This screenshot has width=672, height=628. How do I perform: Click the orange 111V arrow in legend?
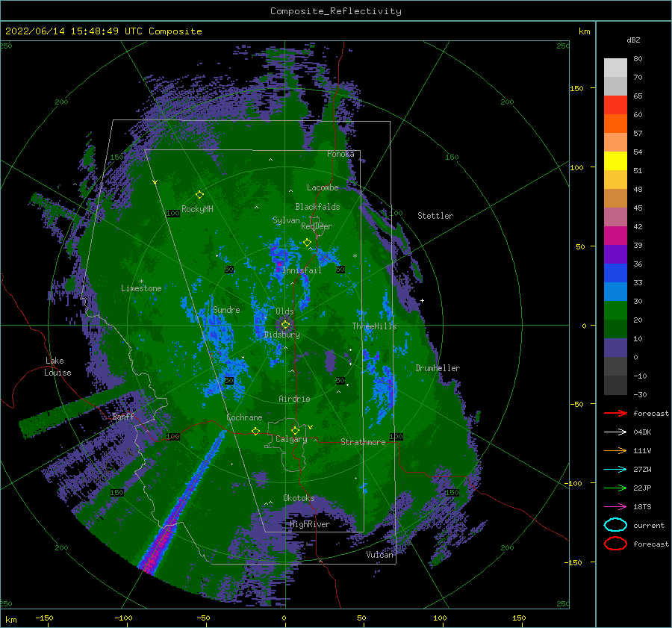615,450
